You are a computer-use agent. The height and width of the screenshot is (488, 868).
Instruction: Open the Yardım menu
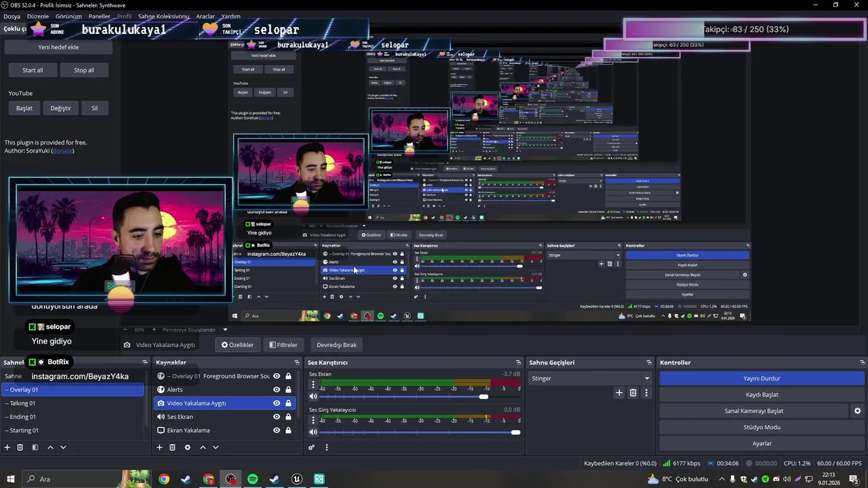pyautogui.click(x=231, y=16)
